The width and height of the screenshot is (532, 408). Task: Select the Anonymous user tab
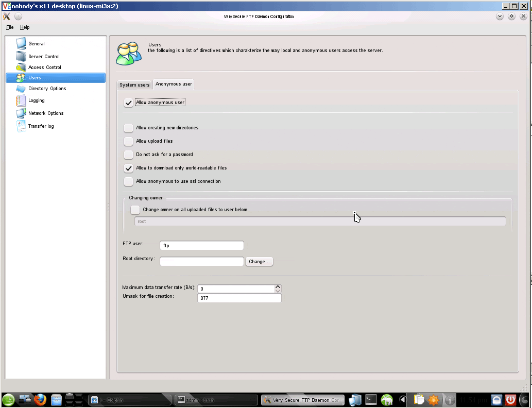click(174, 84)
